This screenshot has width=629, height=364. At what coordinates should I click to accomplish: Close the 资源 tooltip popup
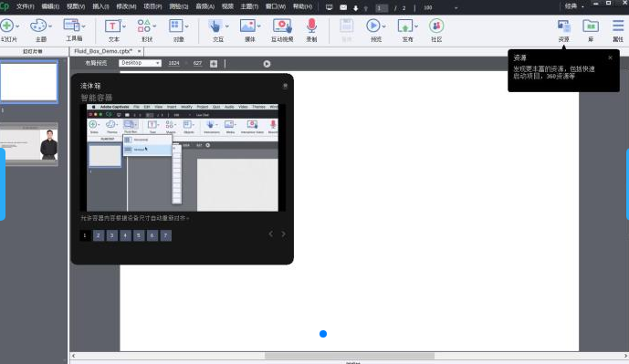click(610, 57)
